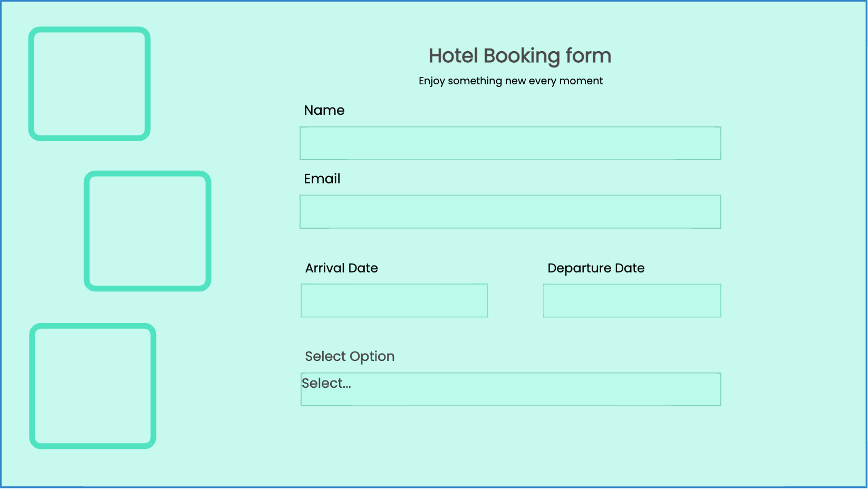Click the word "Hotel" in the heading
Image resolution: width=868 pixels, height=489 pixels.
point(453,56)
